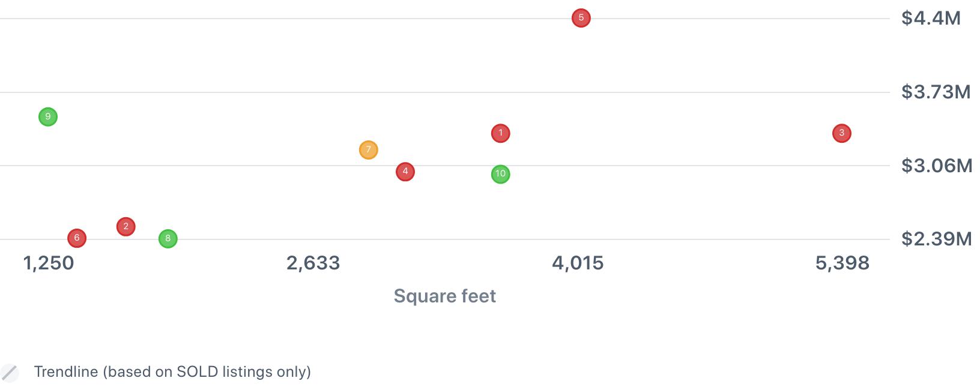
Task: Click the Trendline SOLD listings label
Action: (172, 372)
